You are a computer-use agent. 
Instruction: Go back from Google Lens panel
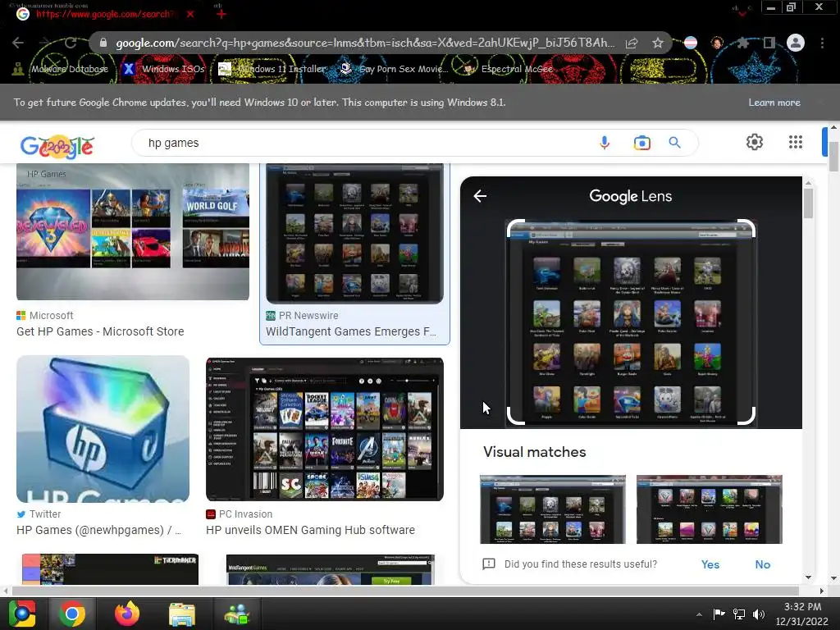click(480, 196)
